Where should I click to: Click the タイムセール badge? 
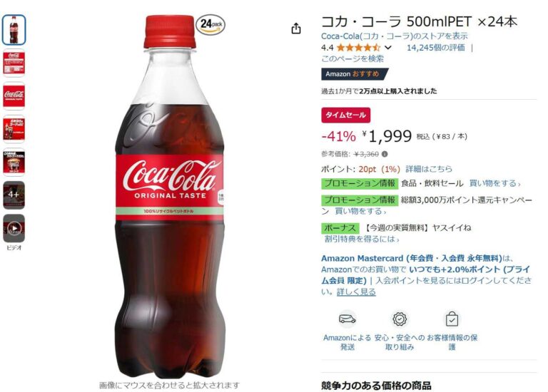point(345,115)
